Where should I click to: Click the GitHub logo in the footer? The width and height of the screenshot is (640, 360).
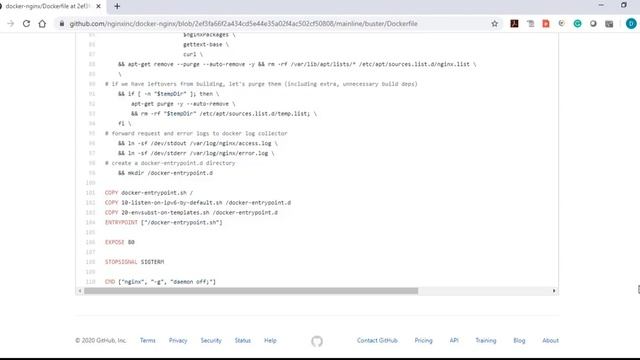coord(317,341)
